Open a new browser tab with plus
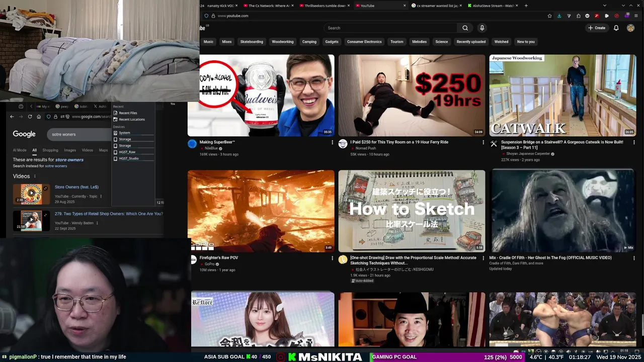Viewport: 644px width, 362px height. click(x=526, y=6)
